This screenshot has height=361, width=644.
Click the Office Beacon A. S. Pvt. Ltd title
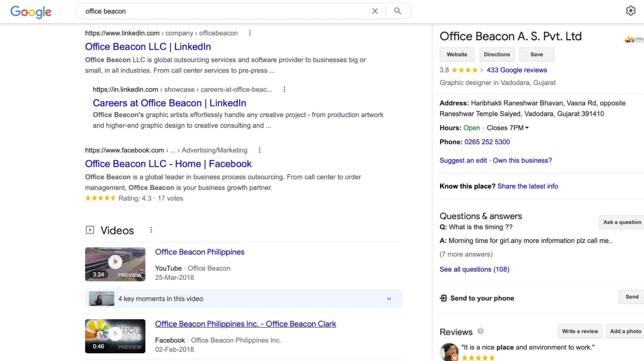[511, 36]
